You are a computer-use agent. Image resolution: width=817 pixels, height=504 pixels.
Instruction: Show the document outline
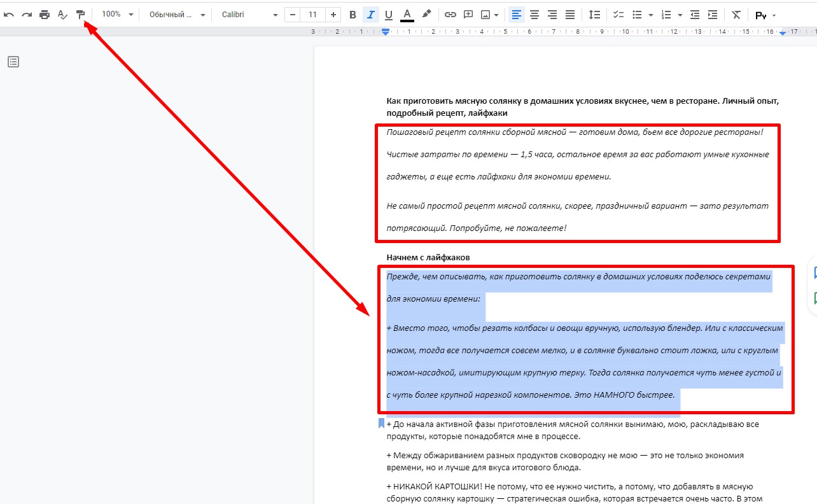point(13,62)
